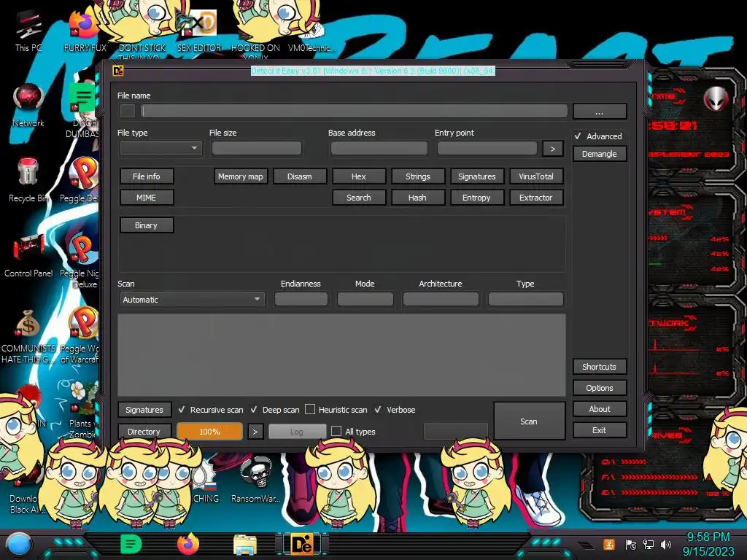Viewport: 747px width, 560px height.
Task: Open the Control Panel desktop icon
Action: 28,256
